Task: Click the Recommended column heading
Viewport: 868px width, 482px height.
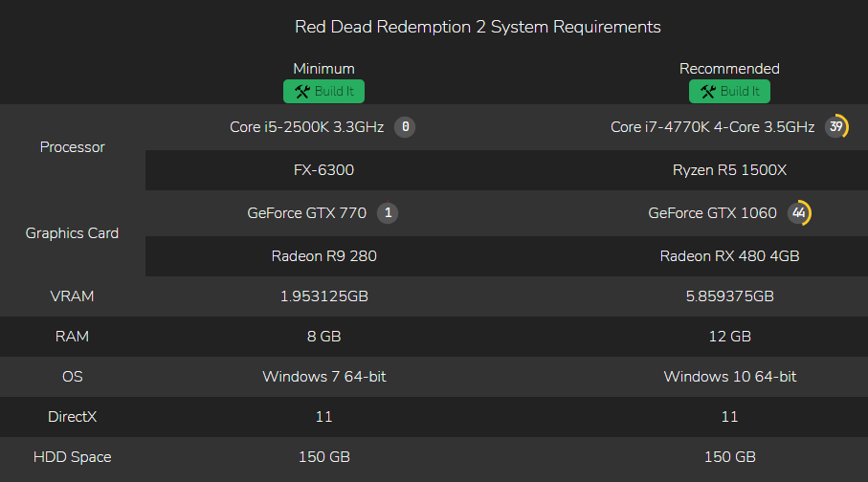Action: tap(729, 69)
